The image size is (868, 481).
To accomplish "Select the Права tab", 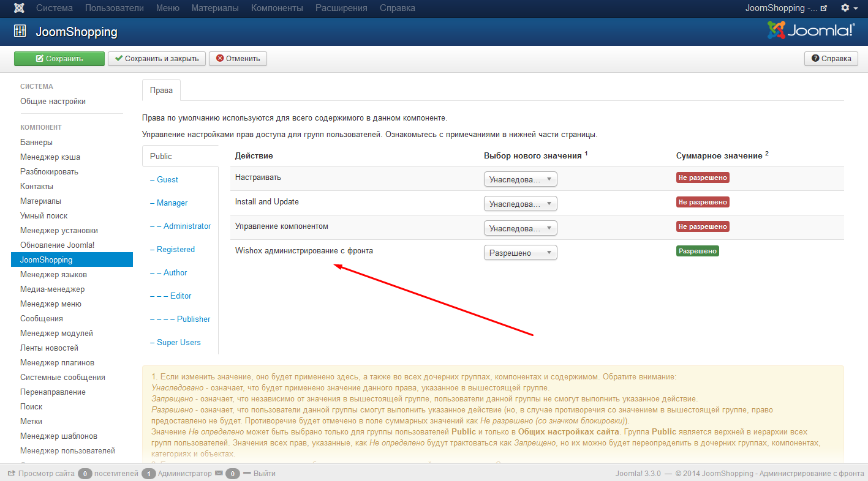I will coord(161,91).
